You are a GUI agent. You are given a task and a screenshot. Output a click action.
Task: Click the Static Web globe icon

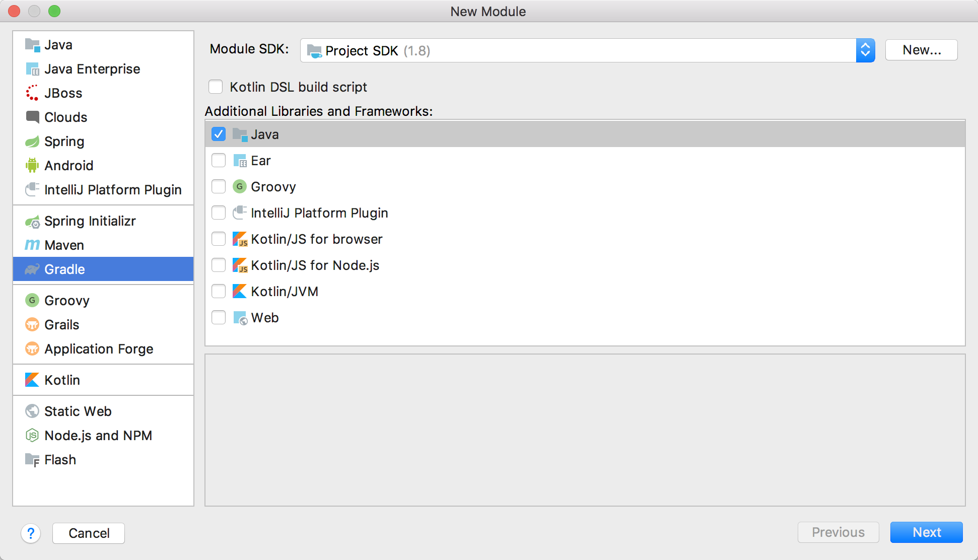point(32,411)
